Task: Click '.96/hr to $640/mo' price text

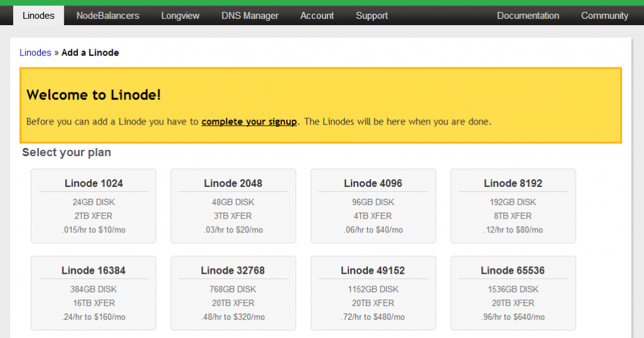Action: [x=513, y=317]
